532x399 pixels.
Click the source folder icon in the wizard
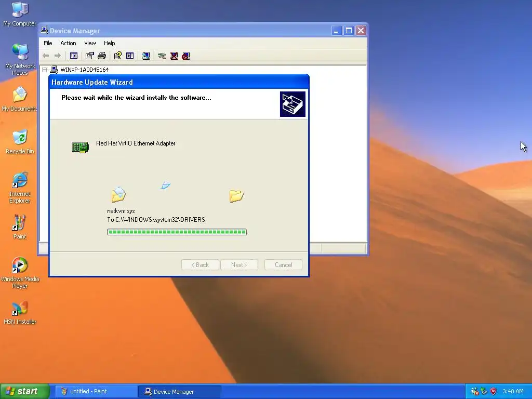point(118,194)
